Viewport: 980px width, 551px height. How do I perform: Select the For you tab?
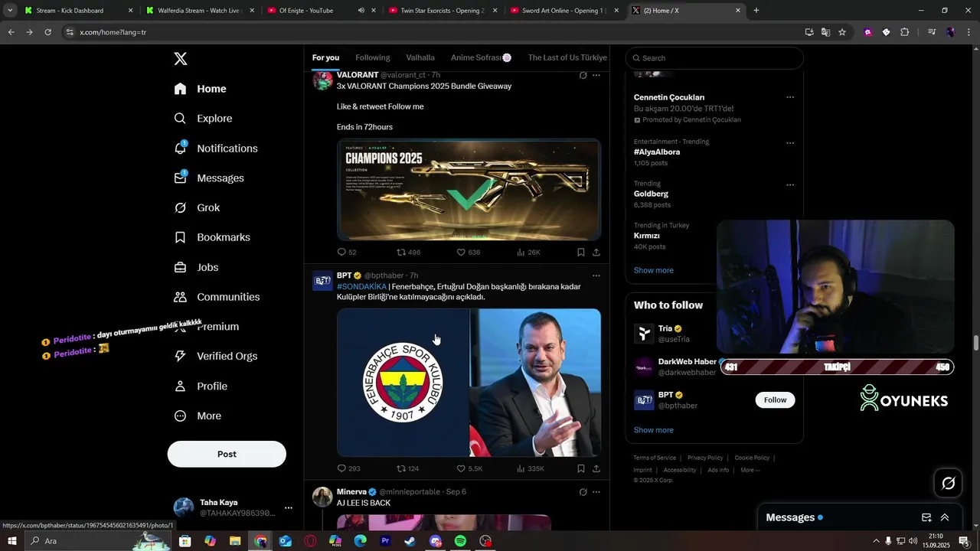click(x=325, y=57)
